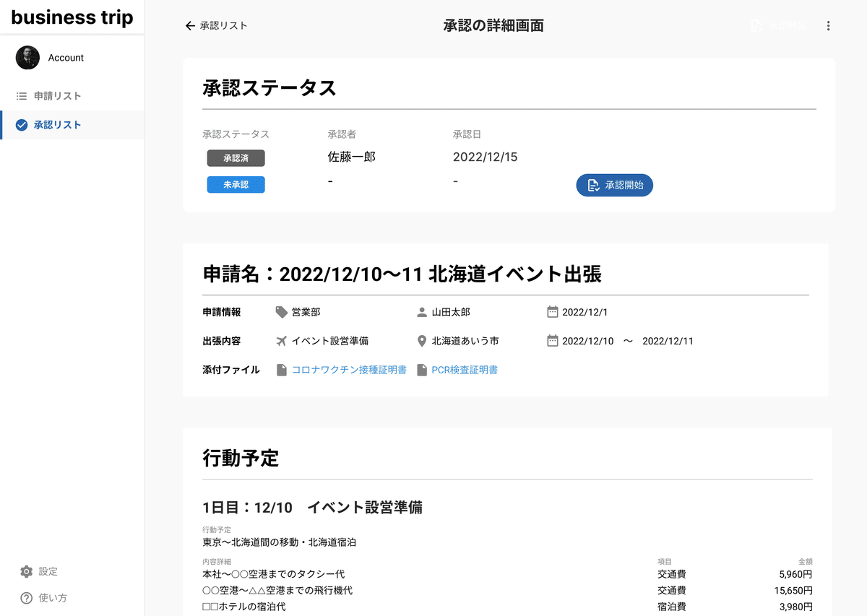Open 使い方 help in sidebar

43,598
